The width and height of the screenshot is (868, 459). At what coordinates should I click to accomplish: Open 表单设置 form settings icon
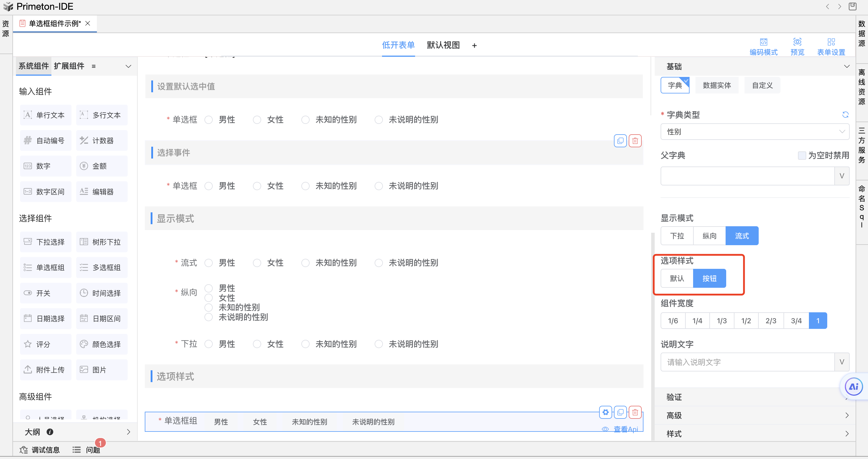tap(831, 42)
